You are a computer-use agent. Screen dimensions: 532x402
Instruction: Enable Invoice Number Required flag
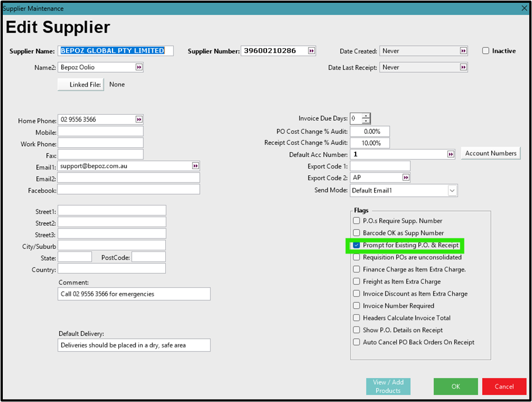[357, 306]
